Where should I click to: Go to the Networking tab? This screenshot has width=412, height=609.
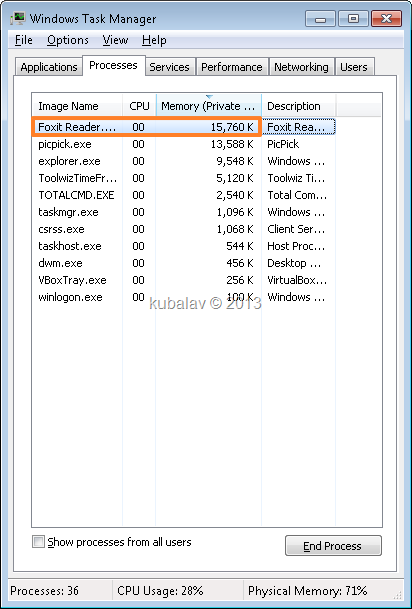[301, 67]
